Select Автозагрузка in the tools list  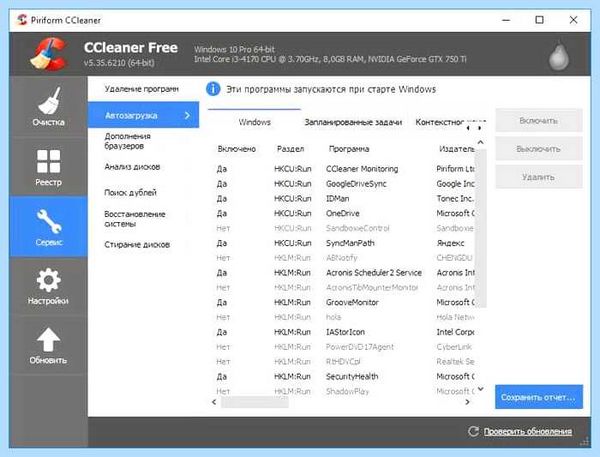tap(143, 115)
